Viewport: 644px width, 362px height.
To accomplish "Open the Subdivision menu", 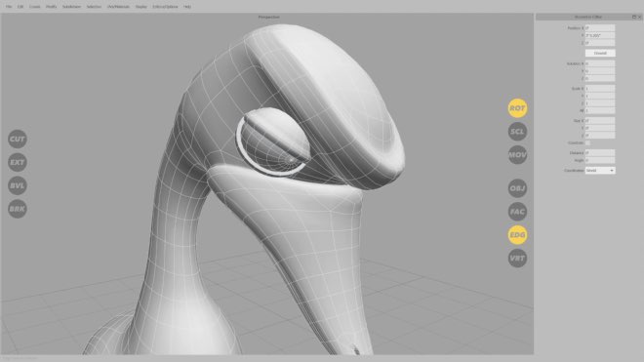I will click(x=72, y=7).
